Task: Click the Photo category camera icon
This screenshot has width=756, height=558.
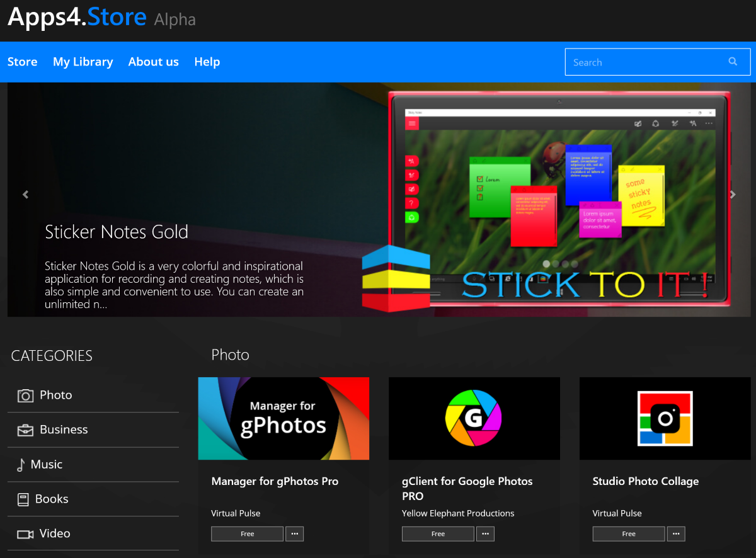Action: click(x=25, y=396)
